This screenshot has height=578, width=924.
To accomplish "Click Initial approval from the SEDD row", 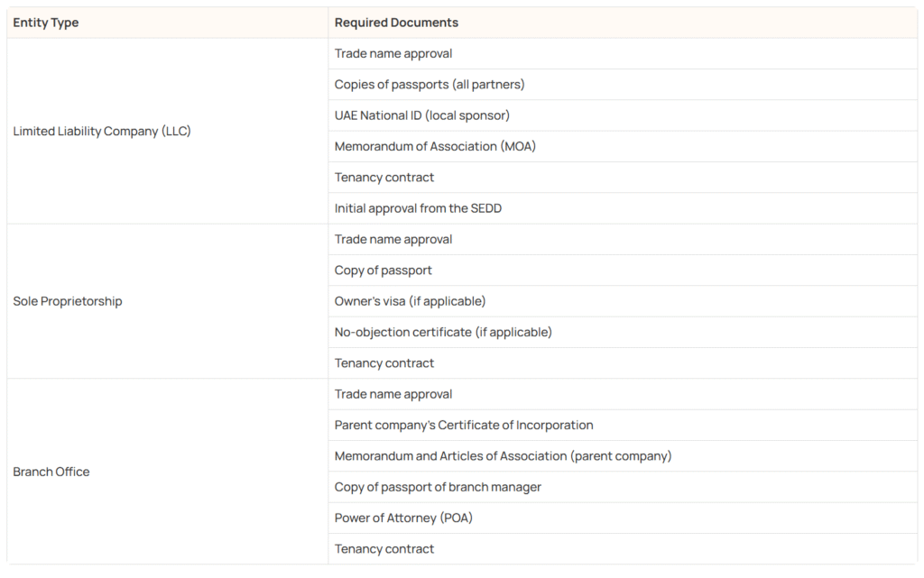I will (623, 208).
